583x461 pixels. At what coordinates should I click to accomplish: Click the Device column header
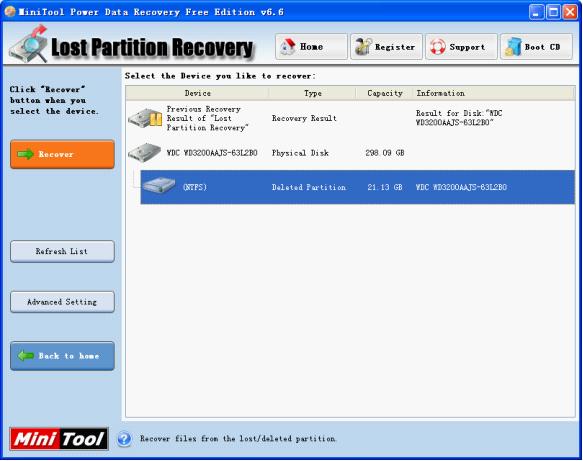tap(197, 93)
